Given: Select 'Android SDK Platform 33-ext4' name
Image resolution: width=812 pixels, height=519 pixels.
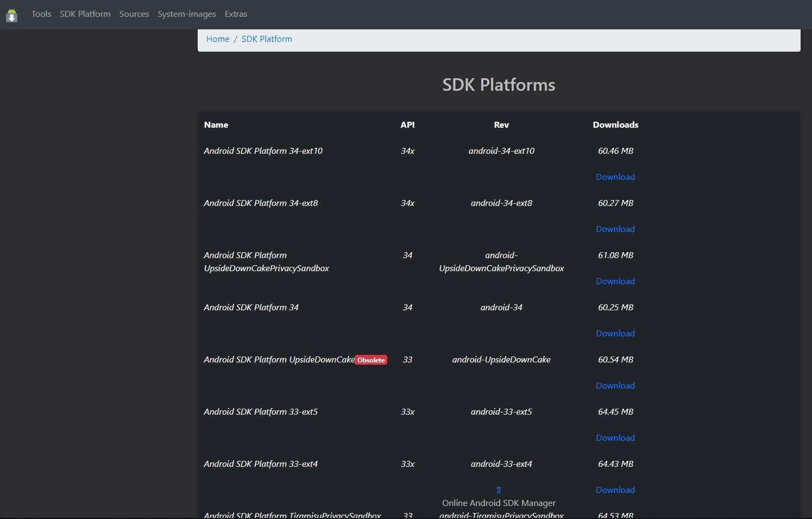Looking at the screenshot, I should pos(261,464).
